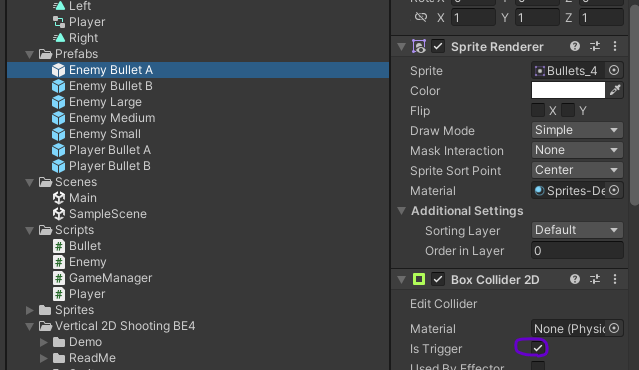This screenshot has height=370, width=639.
Task: Collapse the Scripts folder
Action: click(29, 230)
